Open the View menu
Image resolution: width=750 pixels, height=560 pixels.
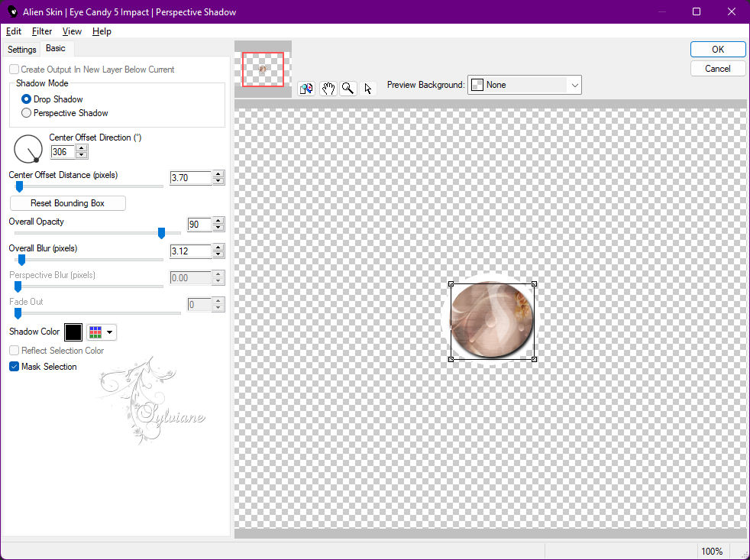click(72, 31)
